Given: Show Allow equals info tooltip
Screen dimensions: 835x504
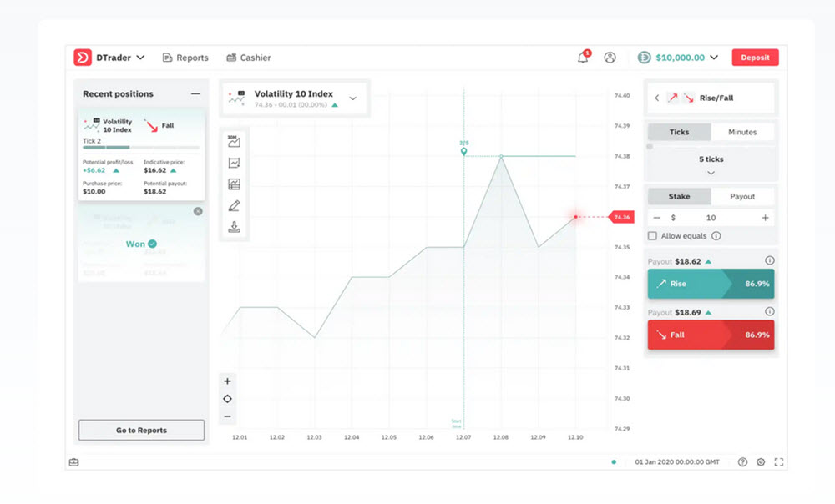Looking at the screenshot, I should coord(716,236).
